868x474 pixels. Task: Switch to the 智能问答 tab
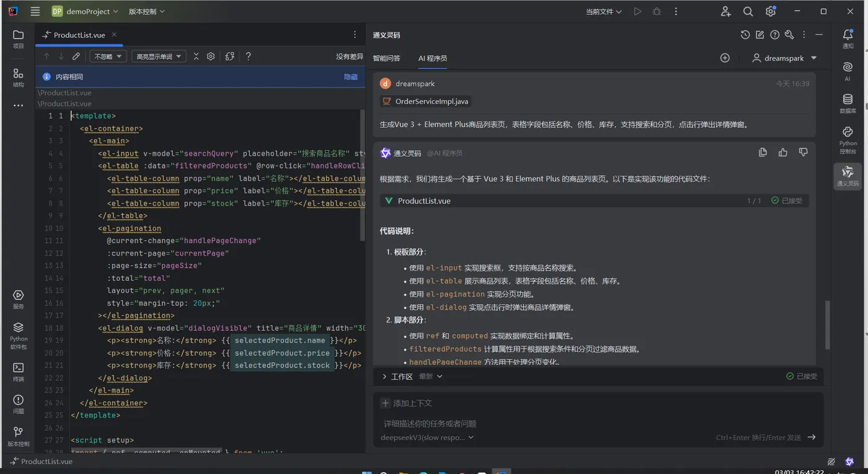386,58
